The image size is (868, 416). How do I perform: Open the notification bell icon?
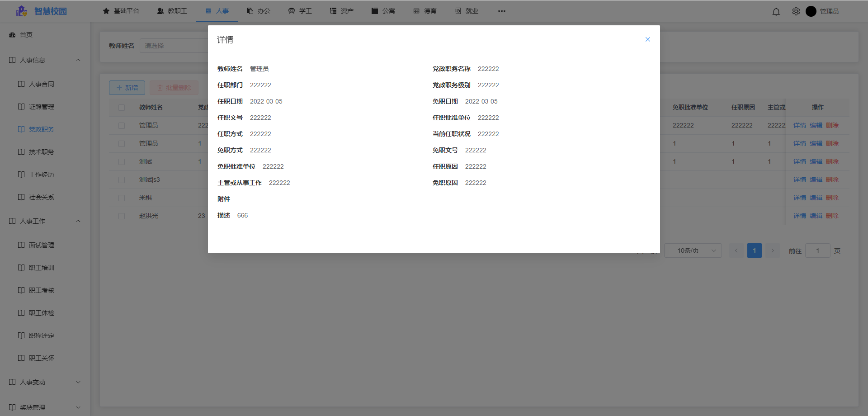point(776,11)
